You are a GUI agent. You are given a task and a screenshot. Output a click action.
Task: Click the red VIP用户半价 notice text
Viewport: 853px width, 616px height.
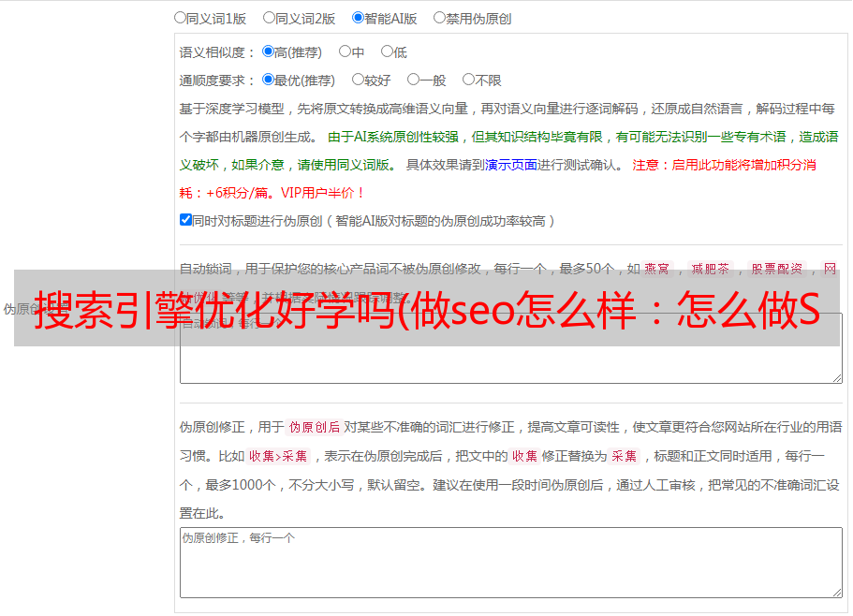point(323,193)
